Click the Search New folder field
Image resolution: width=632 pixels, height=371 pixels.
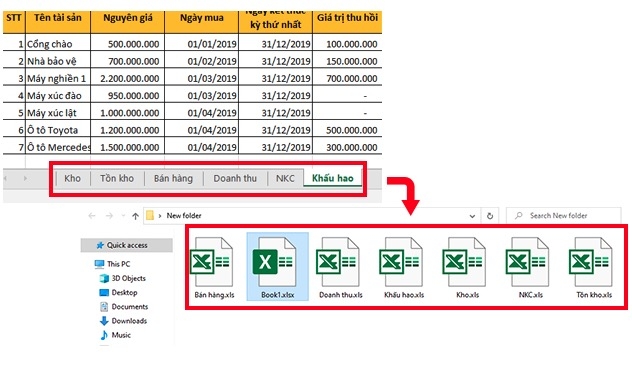click(563, 216)
